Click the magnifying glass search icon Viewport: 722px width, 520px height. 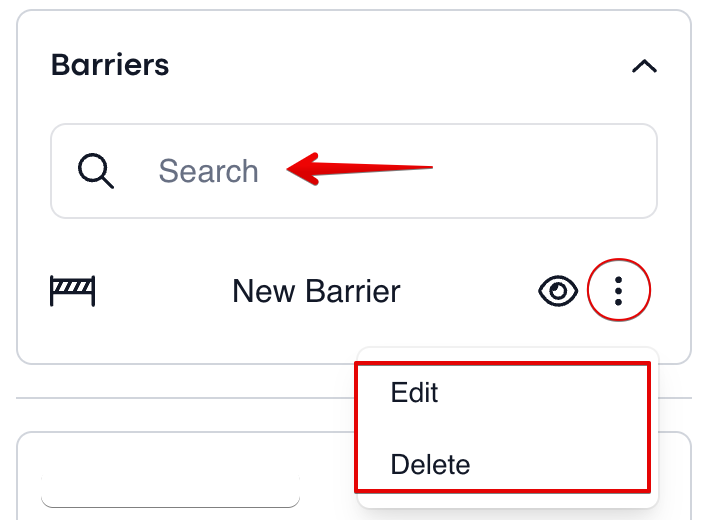(96, 171)
